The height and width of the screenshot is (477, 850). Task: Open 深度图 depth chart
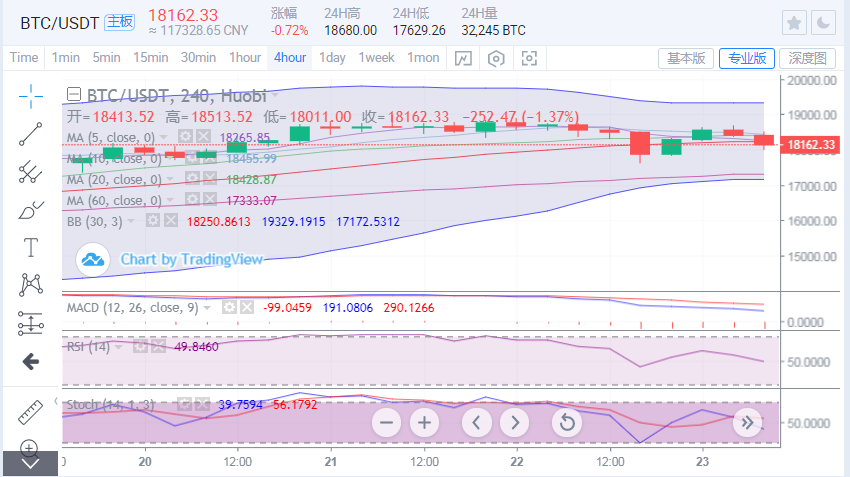click(807, 58)
